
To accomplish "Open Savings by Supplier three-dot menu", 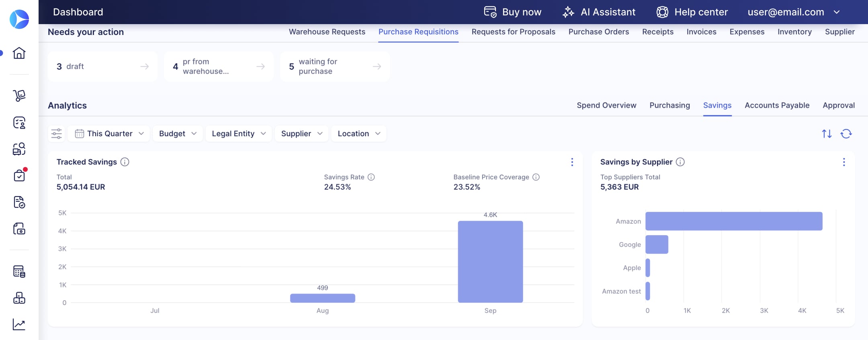I will [x=844, y=162].
